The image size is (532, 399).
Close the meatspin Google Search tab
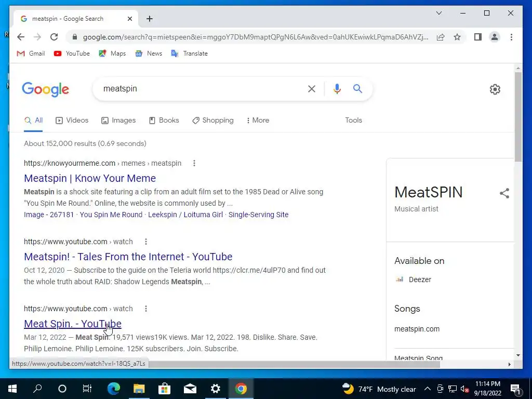point(129,19)
